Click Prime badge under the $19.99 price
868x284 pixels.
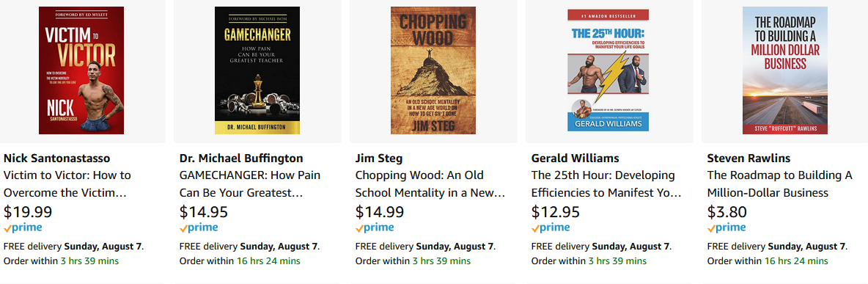[x=23, y=227]
